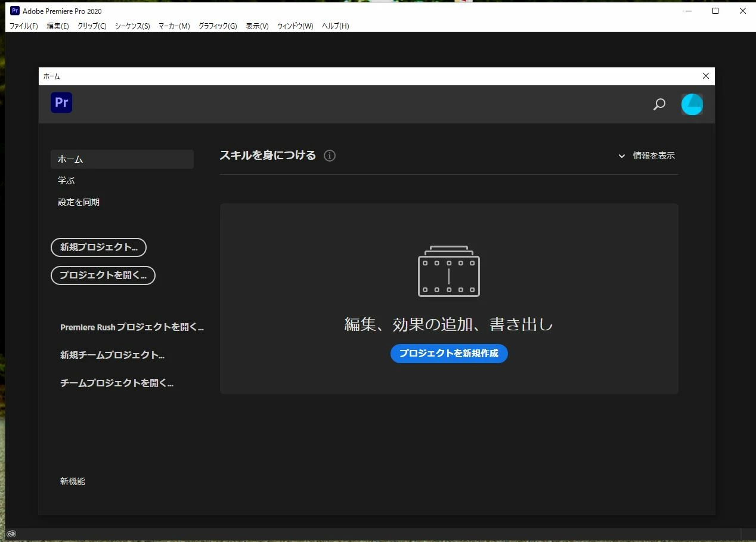Click the スキルを身につける heading
The width and height of the screenshot is (756, 542).
coord(268,155)
